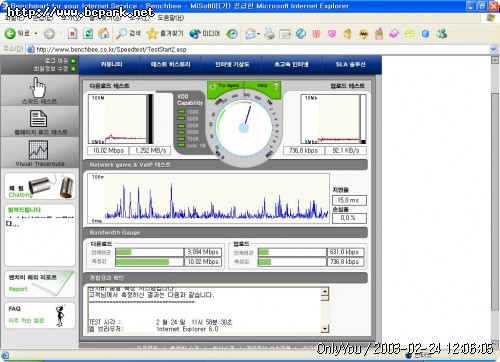500x362 pixels.
Task: Click the yellow bat emblem toolbar icon
Action: pos(363,34)
